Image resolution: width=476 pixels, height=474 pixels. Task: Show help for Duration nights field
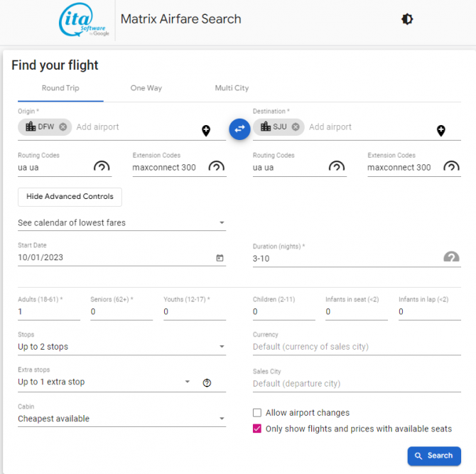tap(451, 257)
